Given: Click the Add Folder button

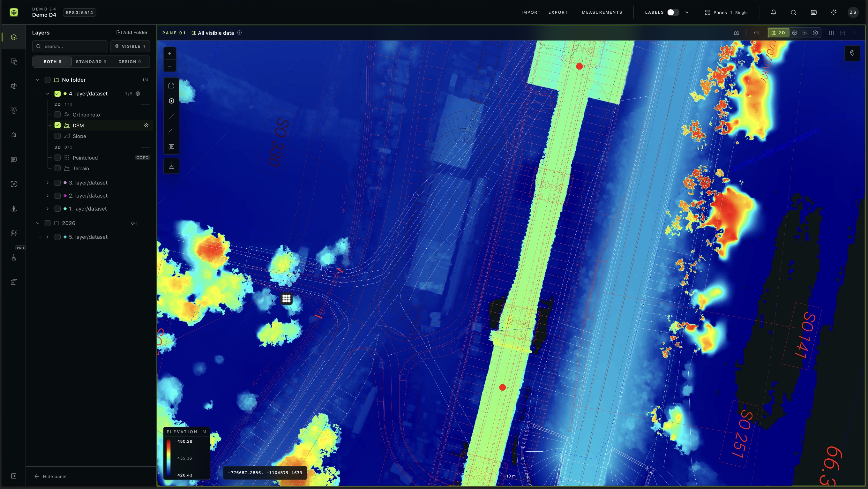Looking at the screenshot, I should pos(132,32).
